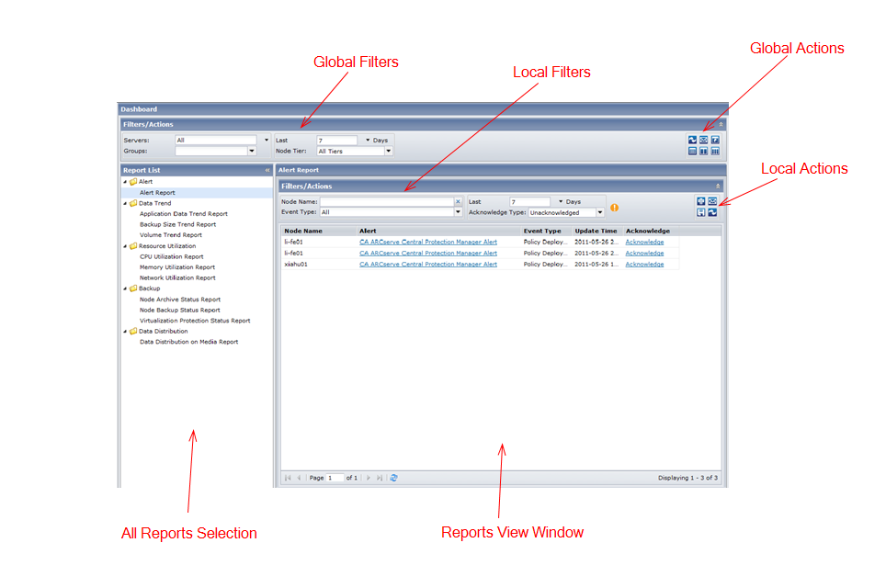Email the Alert Report via local email icon
Screen dimensions: 886x588
(712, 200)
